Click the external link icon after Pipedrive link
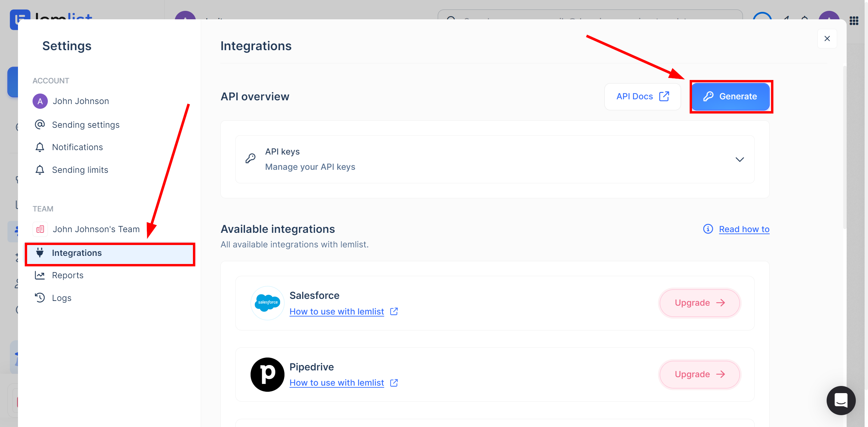 pyautogui.click(x=394, y=383)
